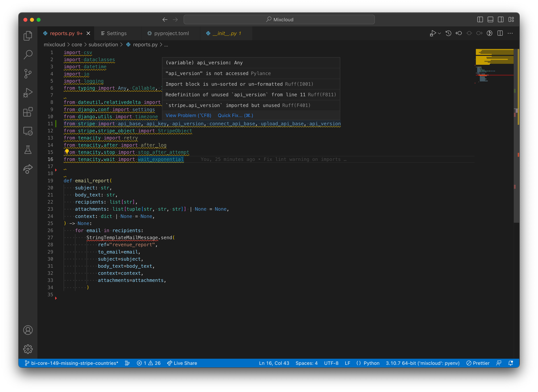
Task: Open Customize Layout icon in title bar
Action: 511,20
